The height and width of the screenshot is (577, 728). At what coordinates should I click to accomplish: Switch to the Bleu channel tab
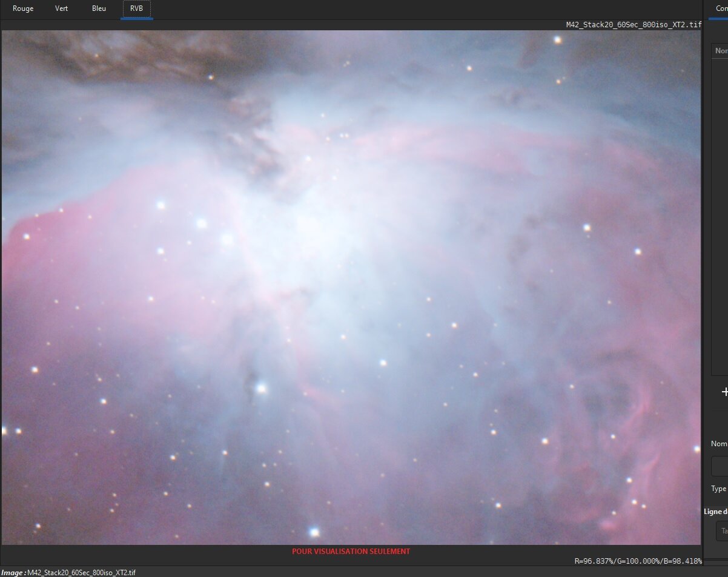(99, 8)
